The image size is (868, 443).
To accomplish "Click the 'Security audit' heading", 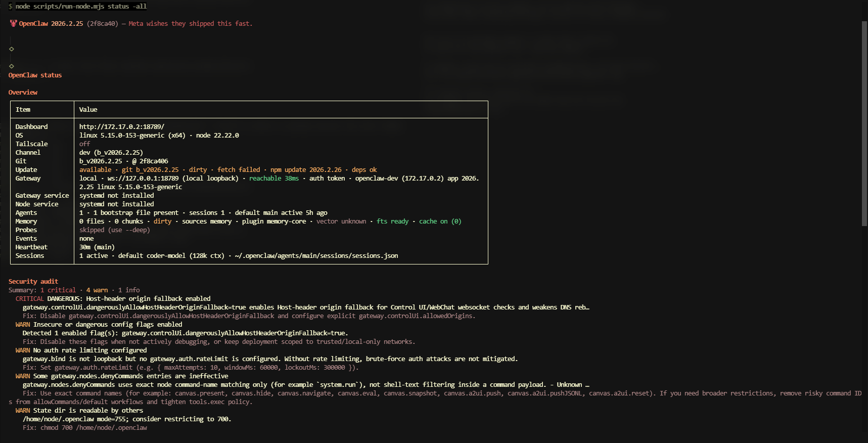I will tap(33, 282).
